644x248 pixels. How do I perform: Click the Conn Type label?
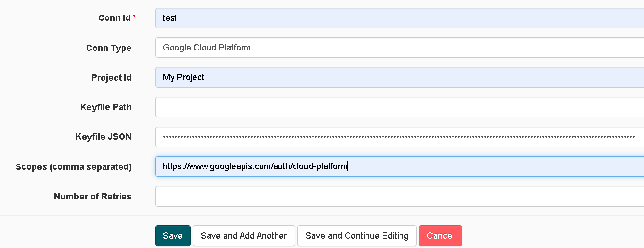pyautogui.click(x=109, y=48)
